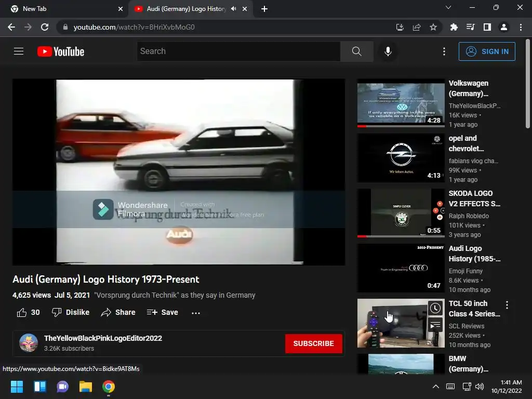This screenshot has height=399, width=532.
Task: Open Widgets from taskbar
Action: pos(39,387)
